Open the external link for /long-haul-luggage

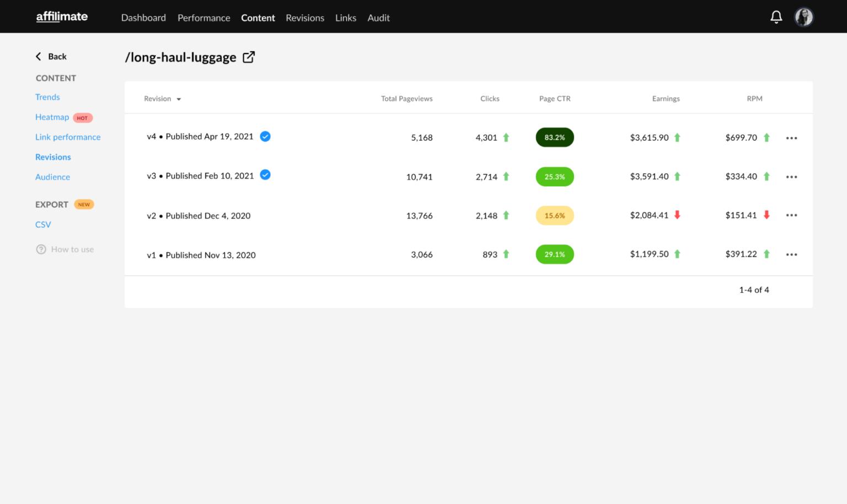pos(249,57)
